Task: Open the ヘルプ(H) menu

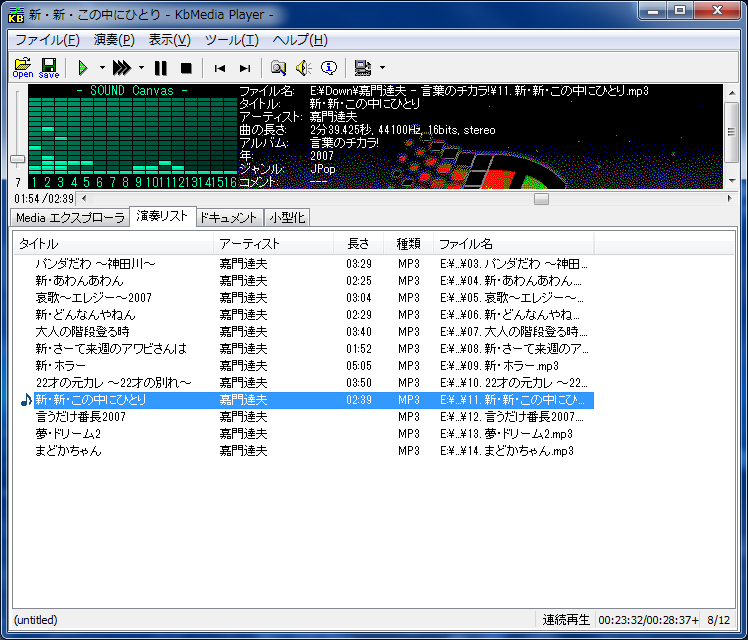Action: 300,40
